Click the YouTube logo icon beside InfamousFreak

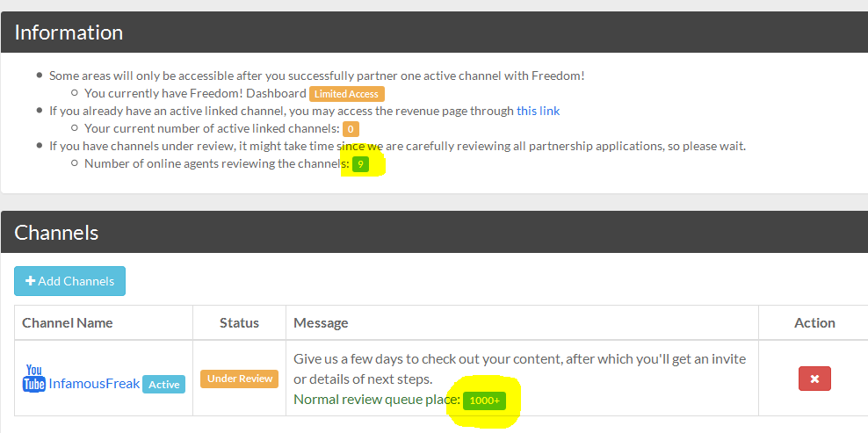click(x=34, y=378)
